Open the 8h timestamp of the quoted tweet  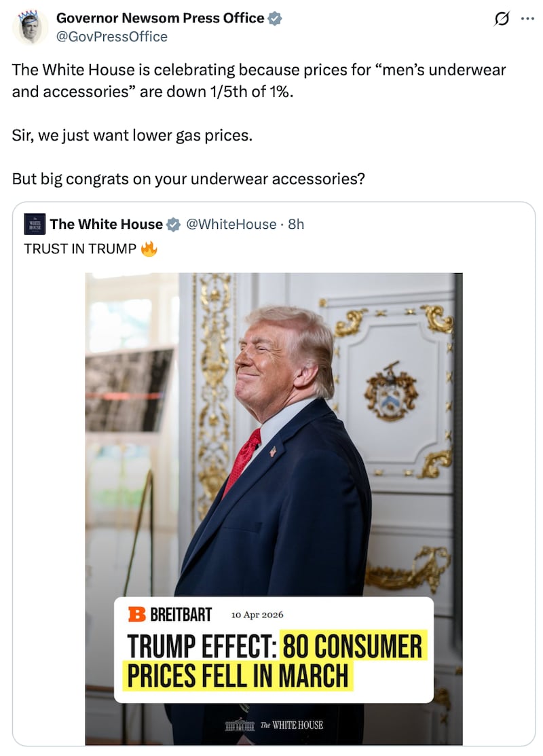click(x=296, y=223)
